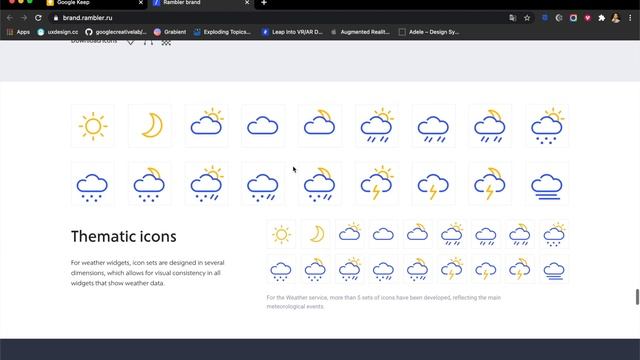
Task: Open the Exploding Topics bookmark
Action: pos(222,32)
